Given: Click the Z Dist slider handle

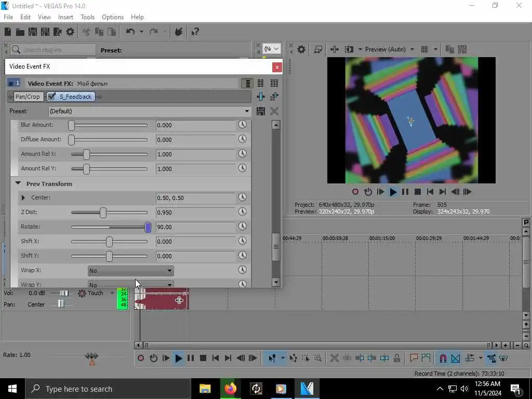Looking at the screenshot, I should click(x=103, y=212).
